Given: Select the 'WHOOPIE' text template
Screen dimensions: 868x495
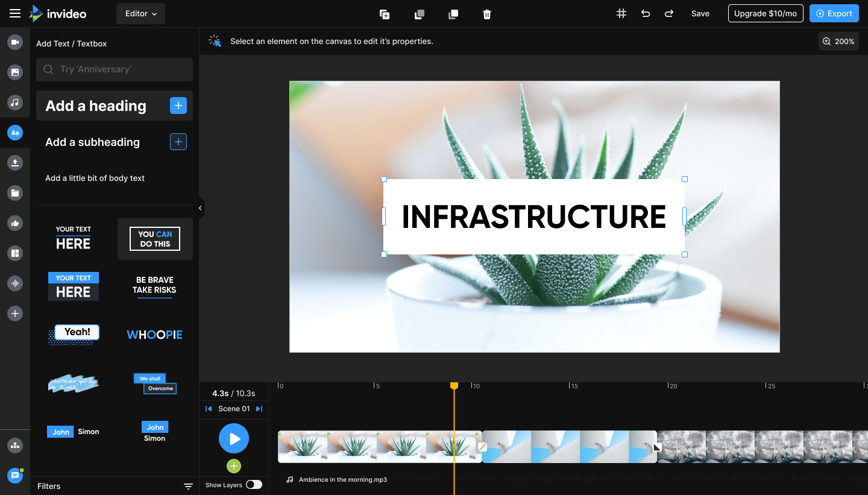Looking at the screenshot, I should tap(154, 334).
